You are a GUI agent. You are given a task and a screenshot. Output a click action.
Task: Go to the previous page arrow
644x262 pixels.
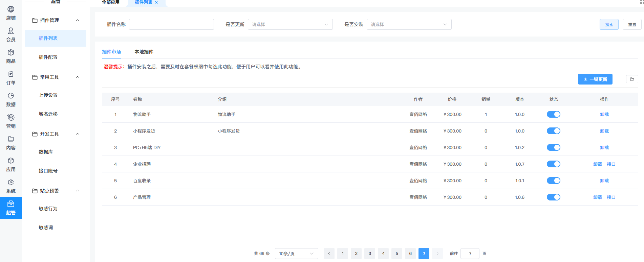tap(329, 254)
